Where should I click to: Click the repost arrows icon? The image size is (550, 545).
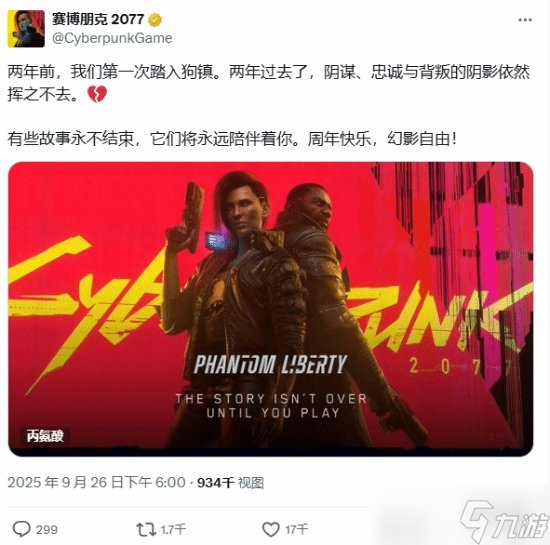coord(146,529)
